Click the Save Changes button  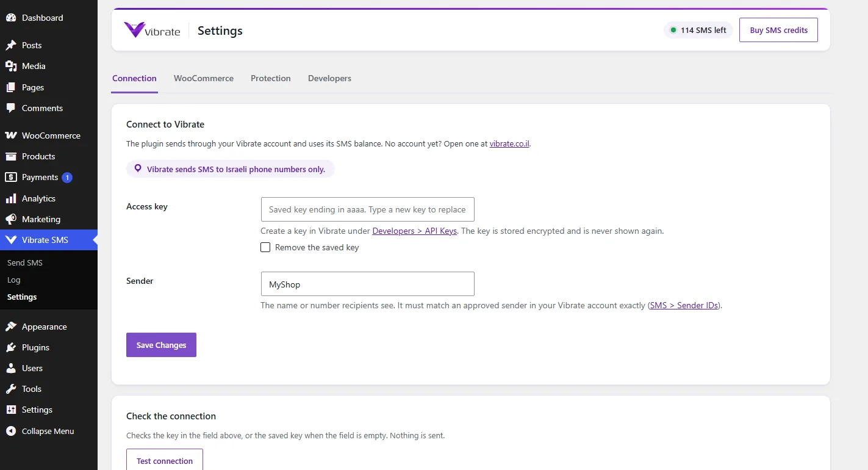[161, 345]
